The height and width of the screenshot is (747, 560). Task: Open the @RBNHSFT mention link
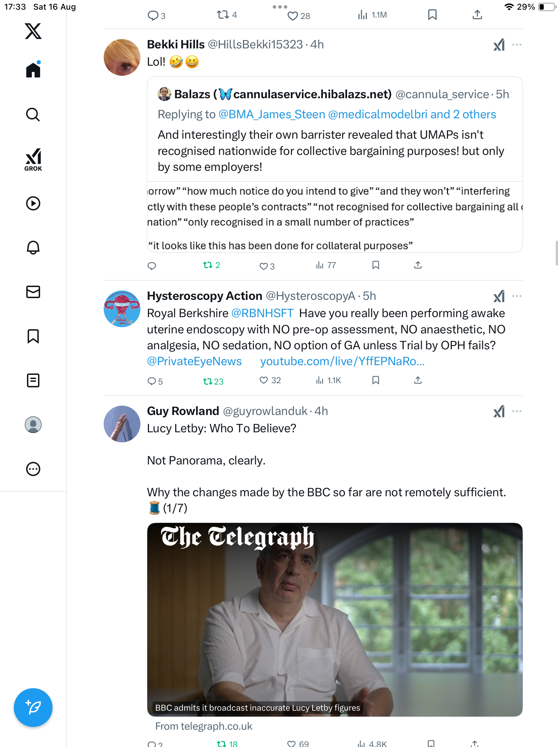pyautogui.click(x=262, y=313)
